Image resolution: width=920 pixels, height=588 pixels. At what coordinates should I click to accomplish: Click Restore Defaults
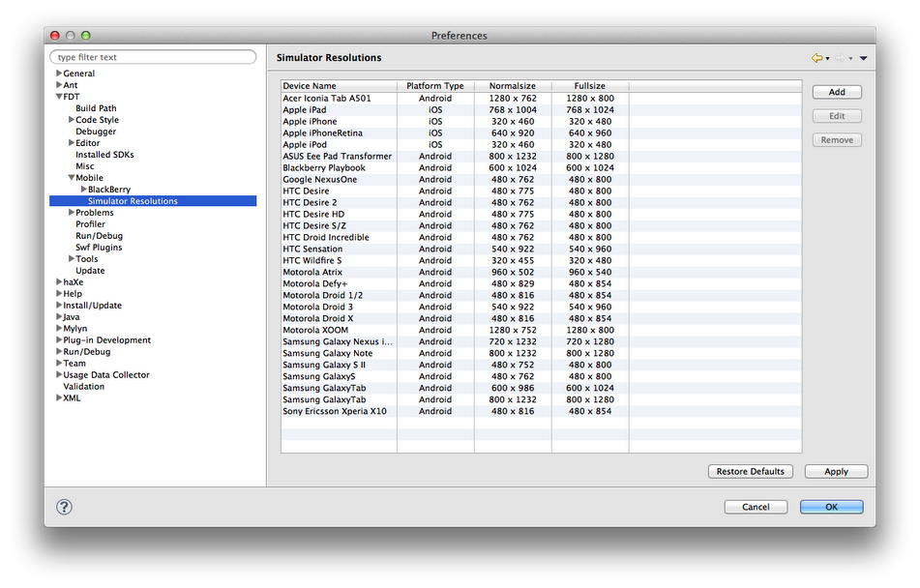tap(750, 471)
